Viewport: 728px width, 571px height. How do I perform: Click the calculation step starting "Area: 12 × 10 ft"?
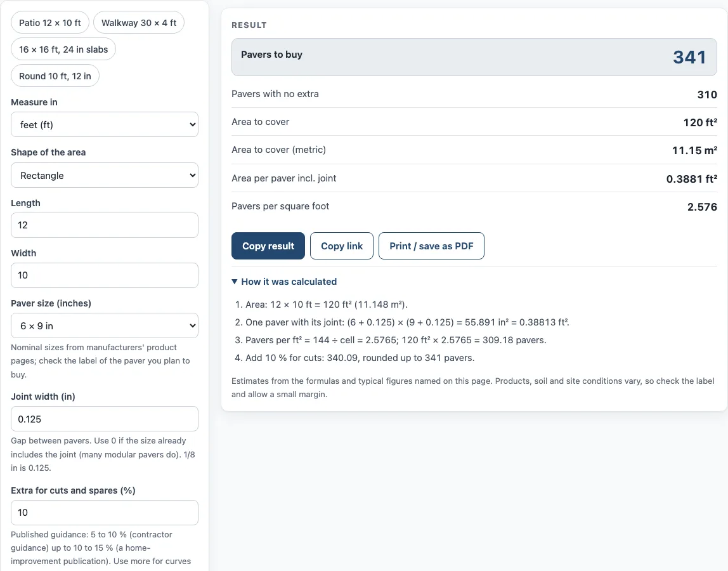327,305
